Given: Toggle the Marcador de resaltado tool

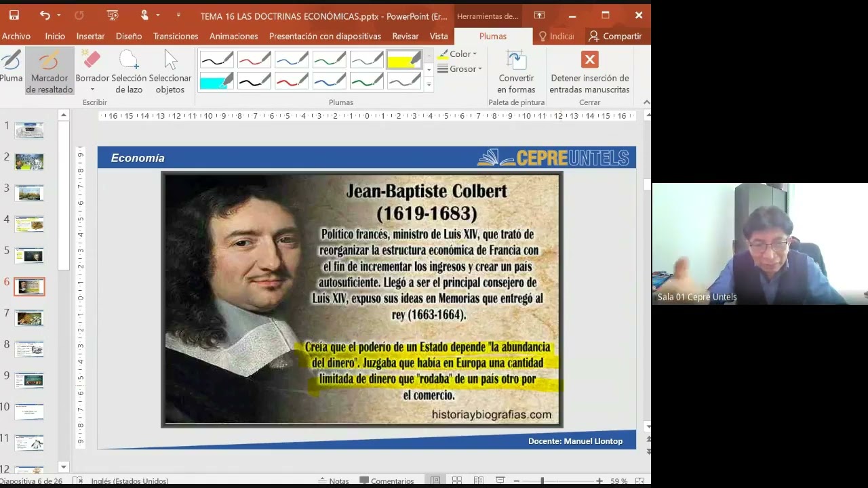Looking at the screenshot, I should pyautogui.click(x=50, y=70).
